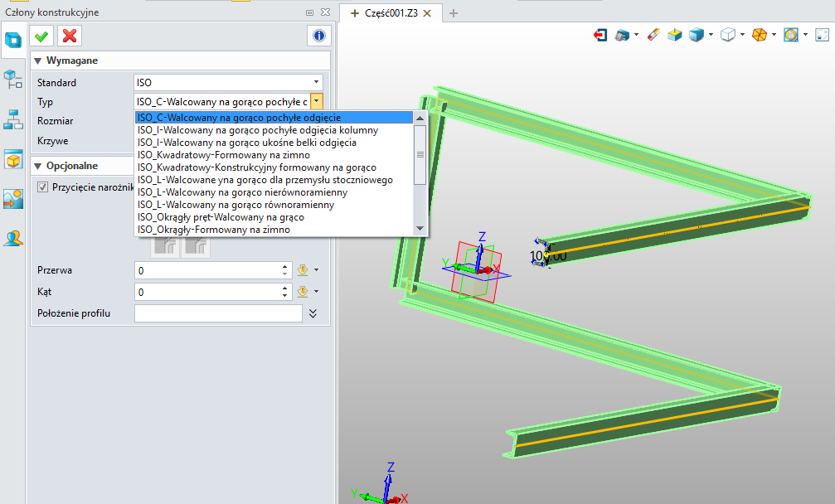This screenshot has height=504, width=835.
Task: Confirm with the green checkmark button
Action: [x=41, y=36]
